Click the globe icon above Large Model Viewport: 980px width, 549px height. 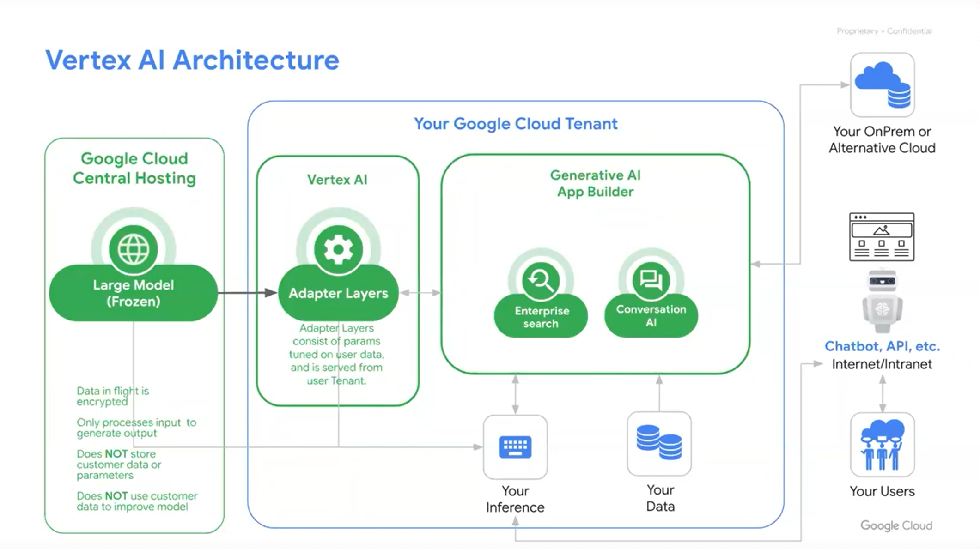click(x=134, y=249)
